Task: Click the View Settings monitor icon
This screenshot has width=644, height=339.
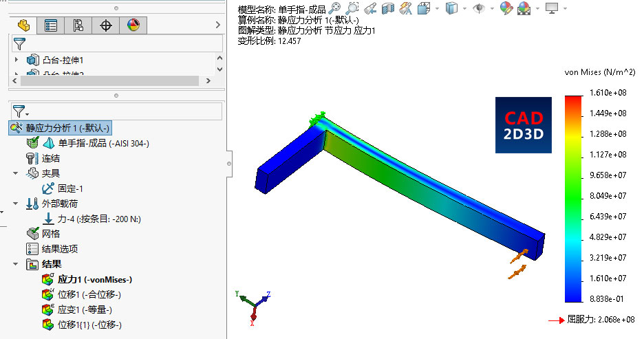Action: (x=552, y=8)
